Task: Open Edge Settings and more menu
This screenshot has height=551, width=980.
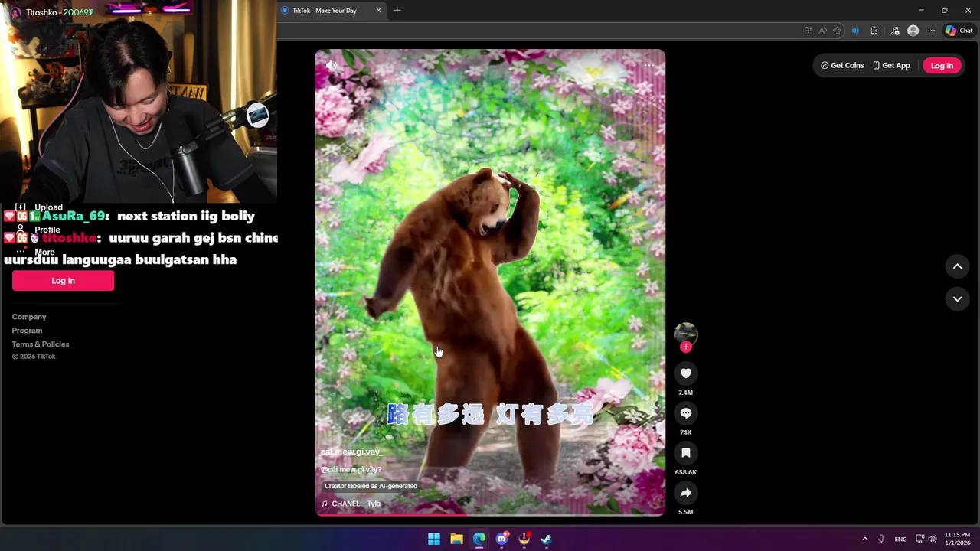Action: (931, 31)
